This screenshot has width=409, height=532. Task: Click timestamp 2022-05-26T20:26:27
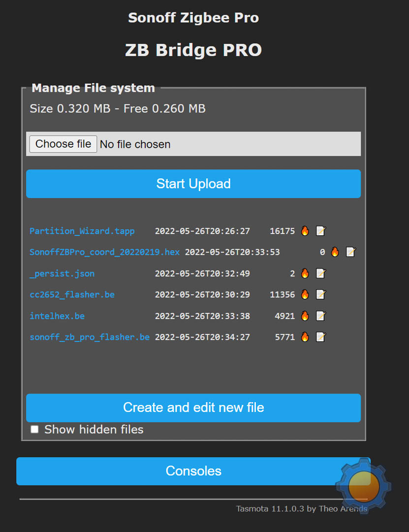click(202, 231)
